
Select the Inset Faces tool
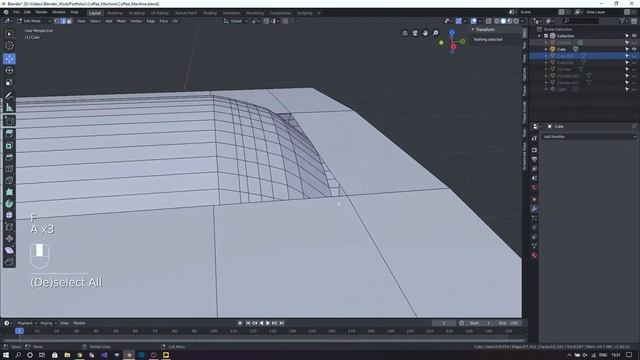[x=9, y=146]
